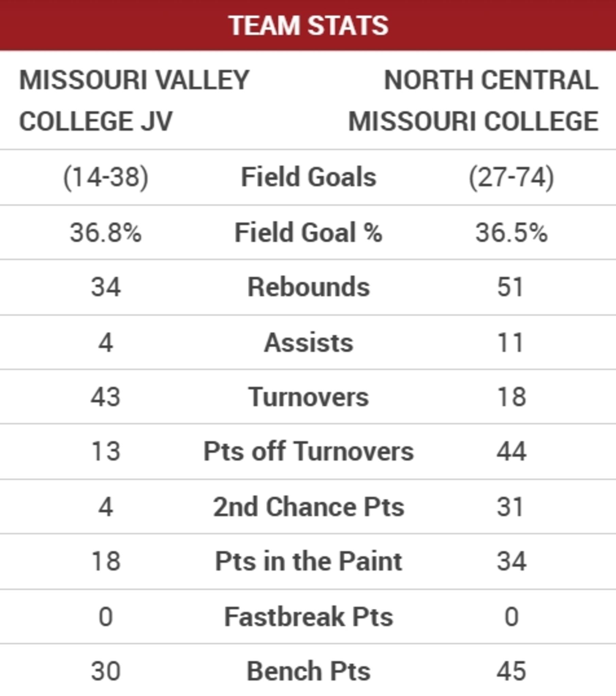The width and height of the screenshot is (616, 696).
Task: Click the TEAM STATS header
Action: [x=308, y=25]
